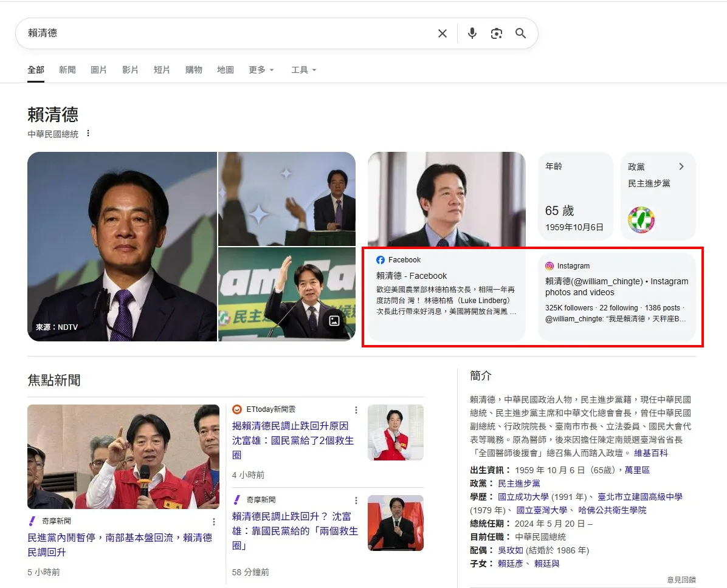Open Google Lens image search

click(497, 33)
